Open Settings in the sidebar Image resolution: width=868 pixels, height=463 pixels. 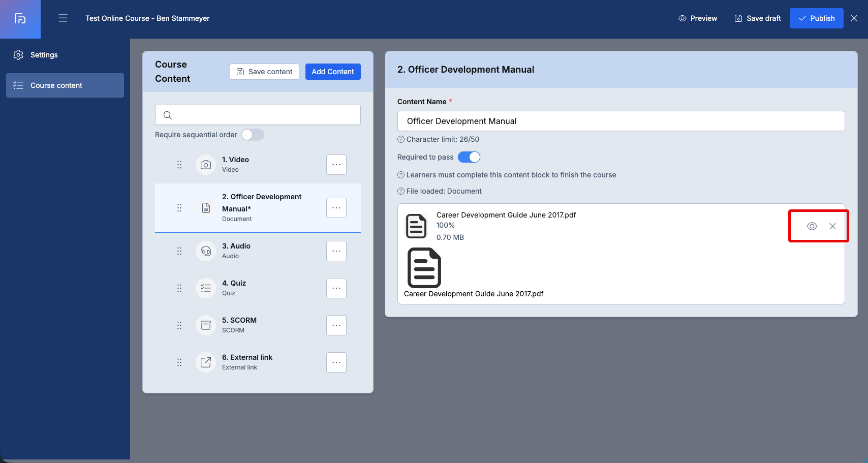click(x=65, y=55)
